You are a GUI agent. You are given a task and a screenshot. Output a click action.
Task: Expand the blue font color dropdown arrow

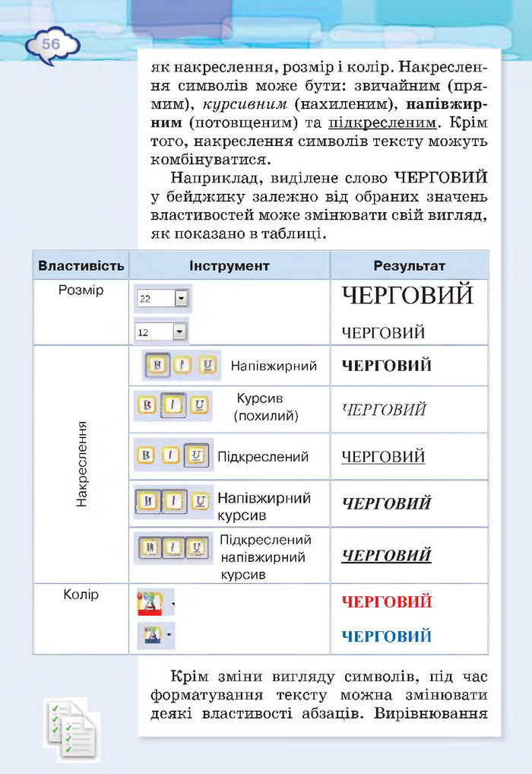169,633
